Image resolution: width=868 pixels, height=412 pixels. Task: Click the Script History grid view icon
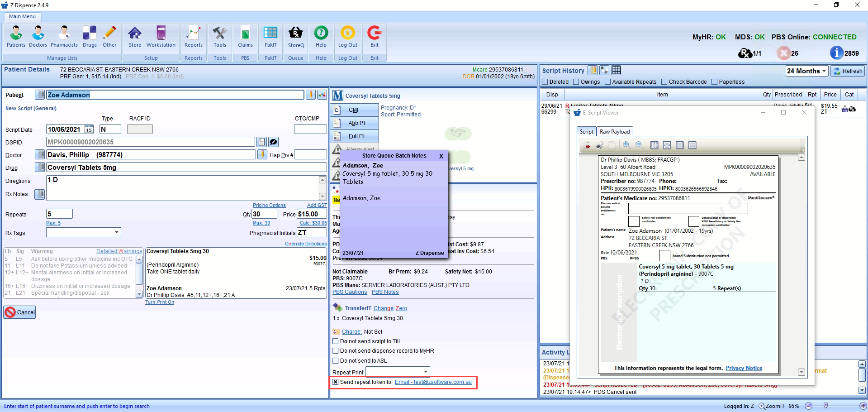point(616,70)
